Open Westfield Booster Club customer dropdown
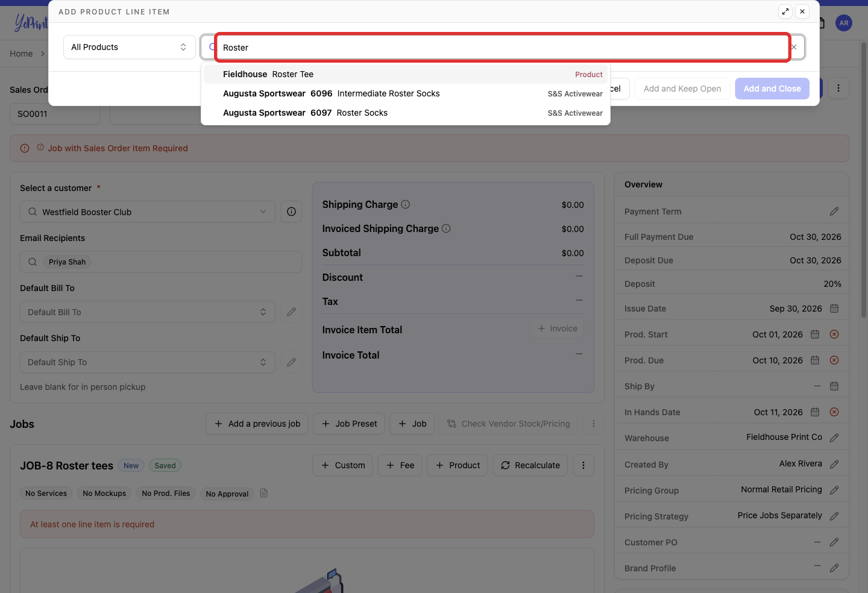This screenshot has height=593, width=868. [148, 212]
